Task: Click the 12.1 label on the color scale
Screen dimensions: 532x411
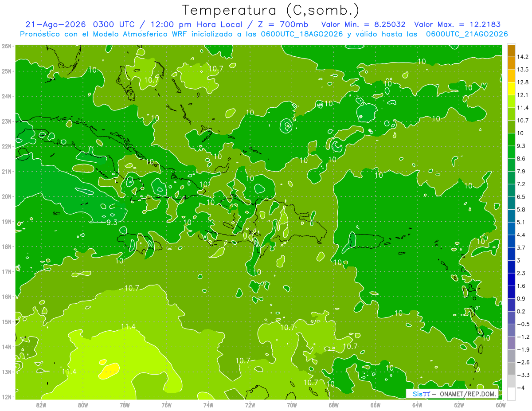Action: [524, 95]
